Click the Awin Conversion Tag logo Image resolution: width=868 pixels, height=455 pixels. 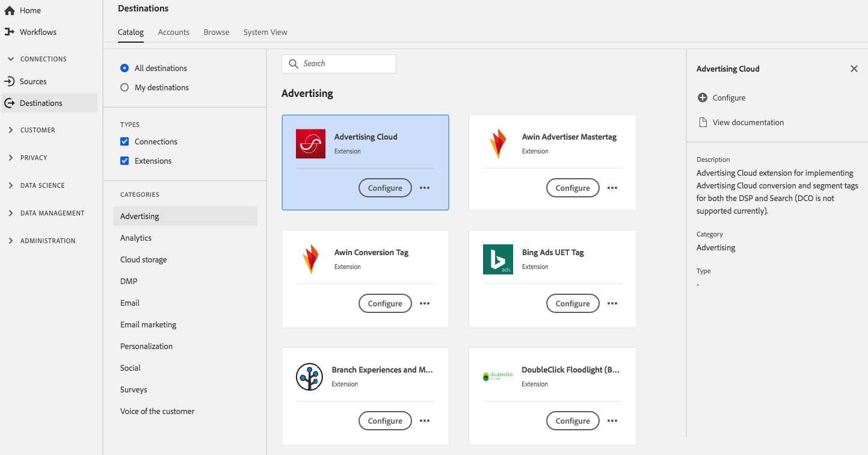point(310,259)
